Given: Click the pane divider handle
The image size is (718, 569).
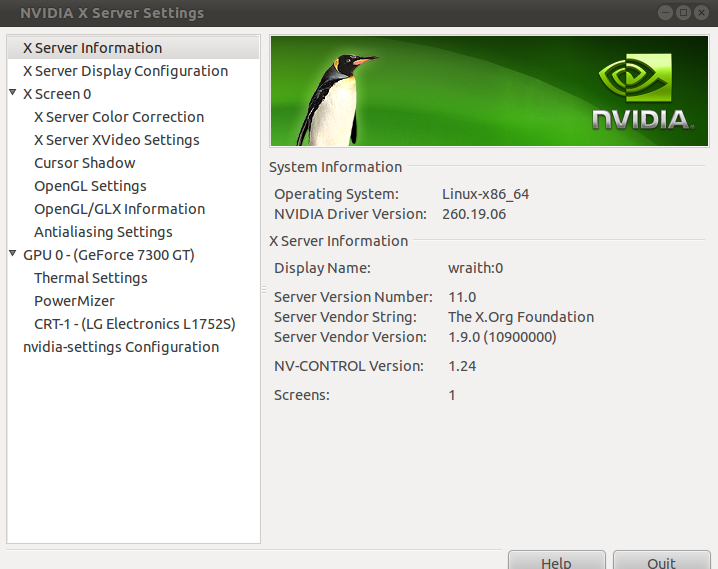Looking at the screenshot, I should [264, 289].
